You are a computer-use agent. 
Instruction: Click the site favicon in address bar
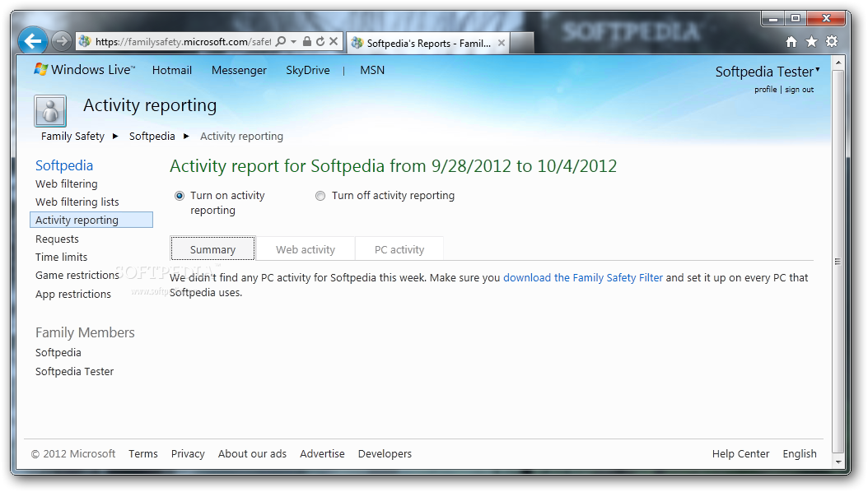click(85, 41)
